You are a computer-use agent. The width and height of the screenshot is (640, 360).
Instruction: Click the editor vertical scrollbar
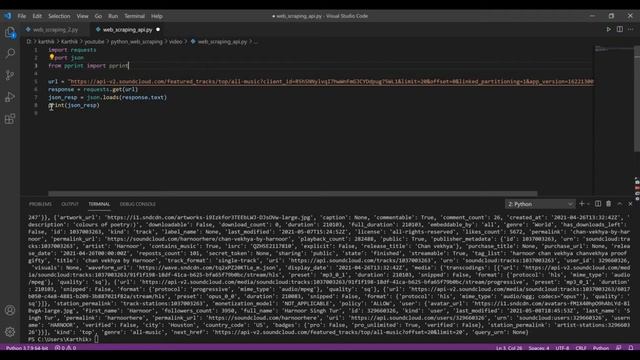(x=637, y=99)
